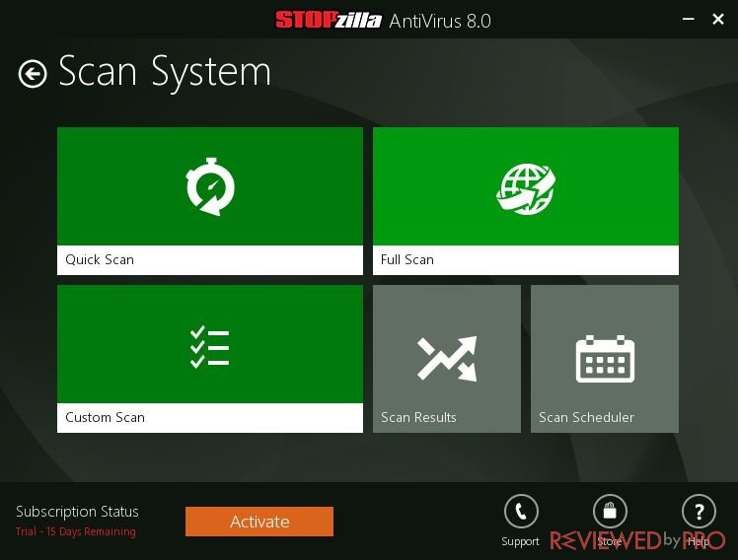Click the Support label text
Viewport: 738px width, 560px height.
tap(520, 541)
